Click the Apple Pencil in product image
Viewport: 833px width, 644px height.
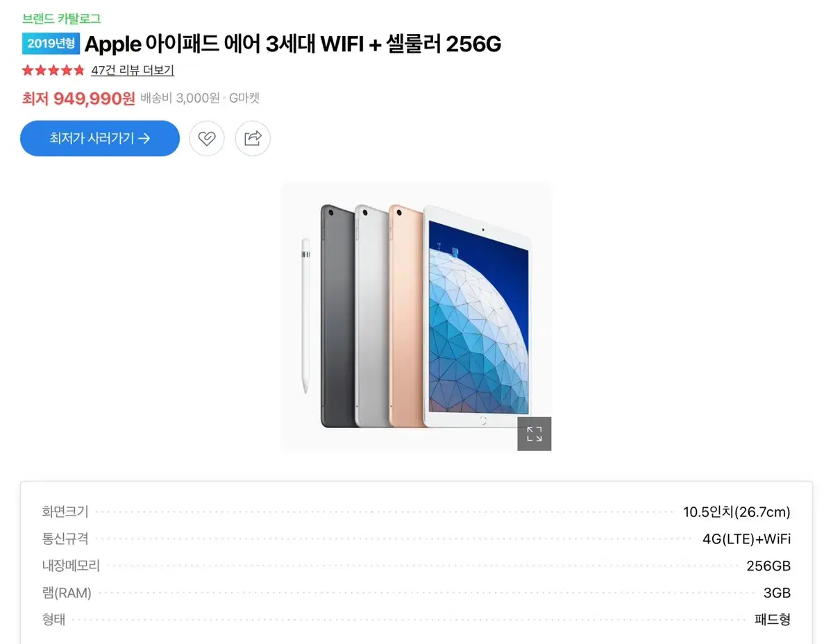[305, 316]
